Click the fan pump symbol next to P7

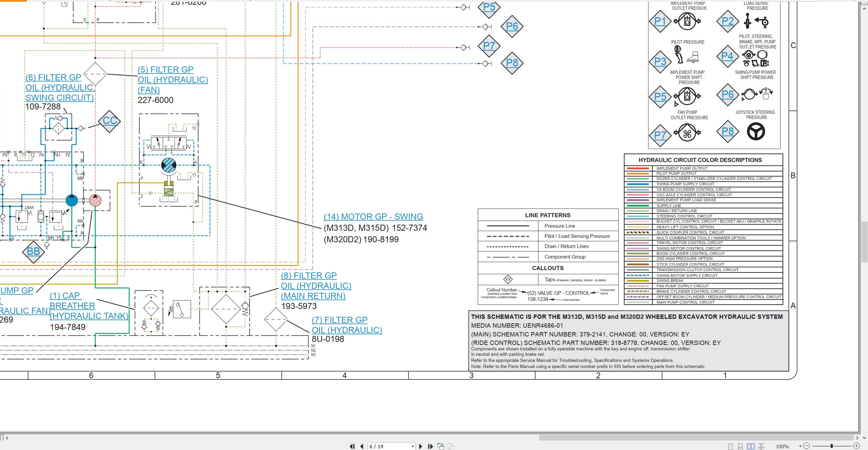tap(687, 133)
